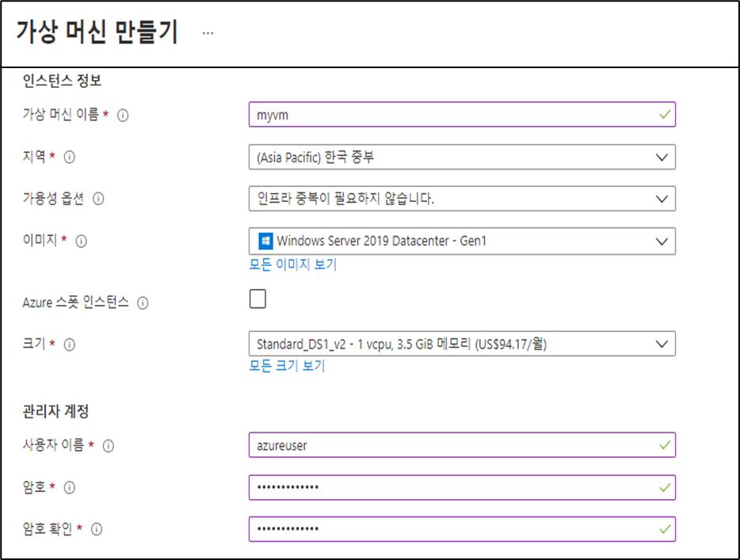Enable the Azure 스폿 인스턴스 checkbox
Screen dimensions: 740x560
(257, 299)
